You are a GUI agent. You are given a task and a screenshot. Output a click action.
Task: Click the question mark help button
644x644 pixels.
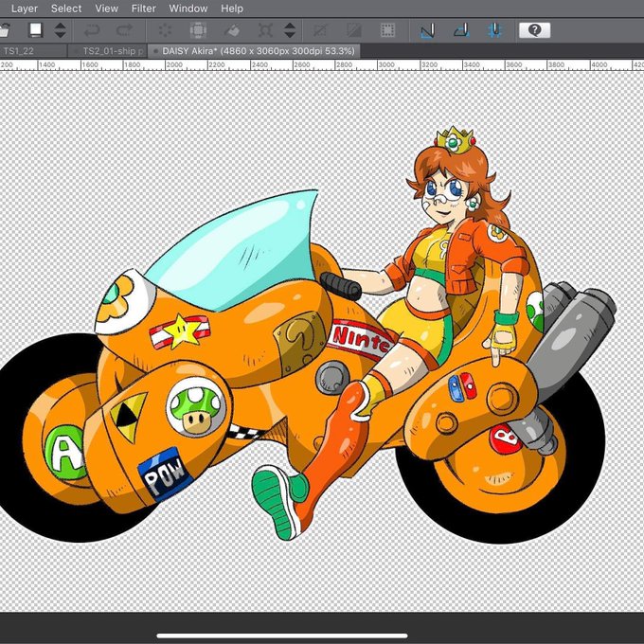click(534, 30)
